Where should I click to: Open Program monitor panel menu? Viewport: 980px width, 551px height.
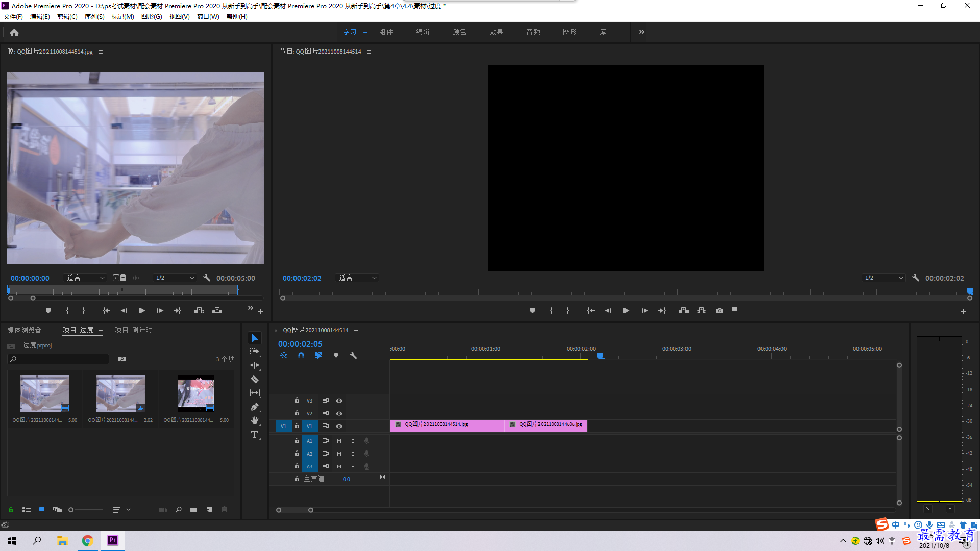pos(369,52)
